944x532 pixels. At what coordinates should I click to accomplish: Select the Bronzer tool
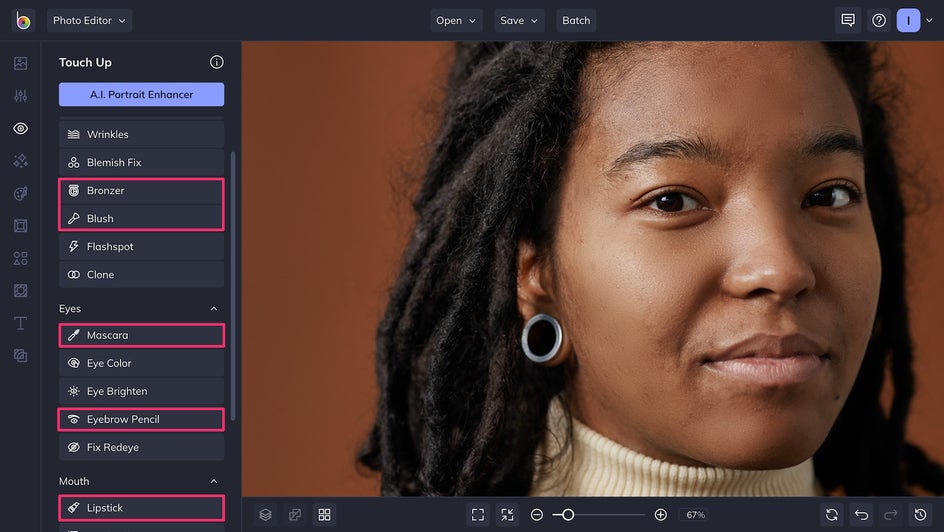(141, 191)
